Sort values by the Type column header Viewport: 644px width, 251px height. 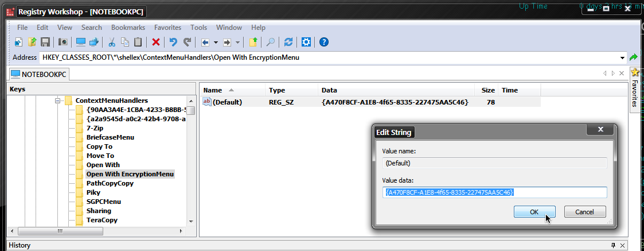(x=292, y=90)
